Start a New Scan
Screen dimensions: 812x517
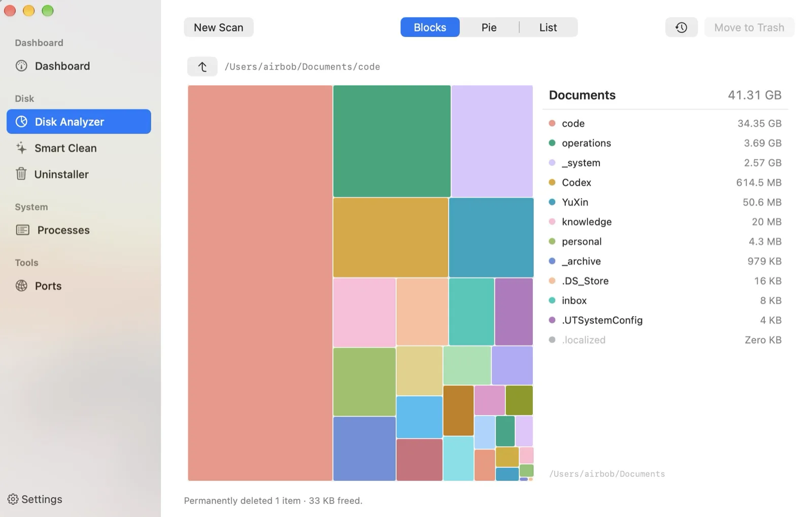point(219,27)
